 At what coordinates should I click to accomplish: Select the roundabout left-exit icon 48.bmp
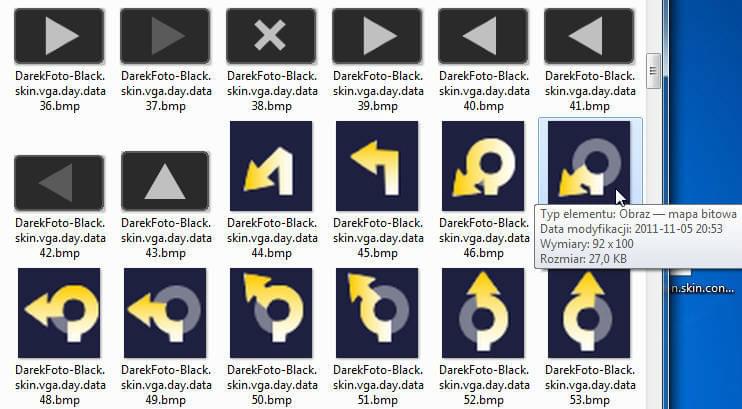click(x=59, y=313)
